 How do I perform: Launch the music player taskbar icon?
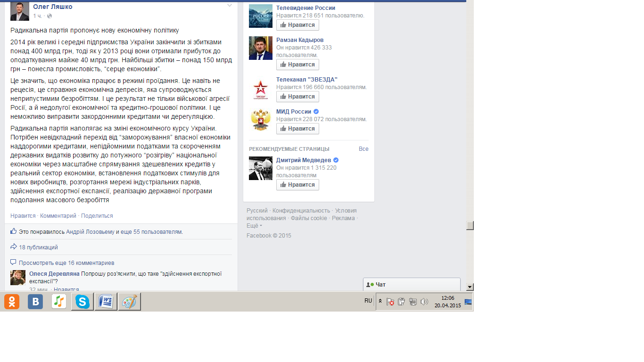coord(59,302)
